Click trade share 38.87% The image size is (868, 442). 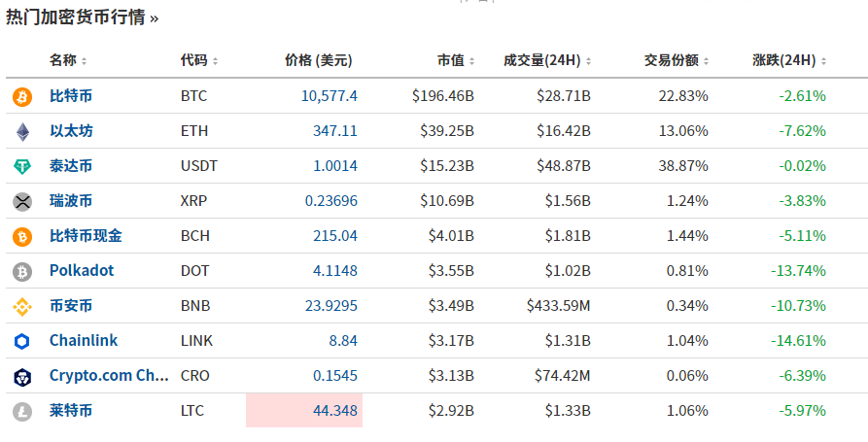(x=683, y=165)
